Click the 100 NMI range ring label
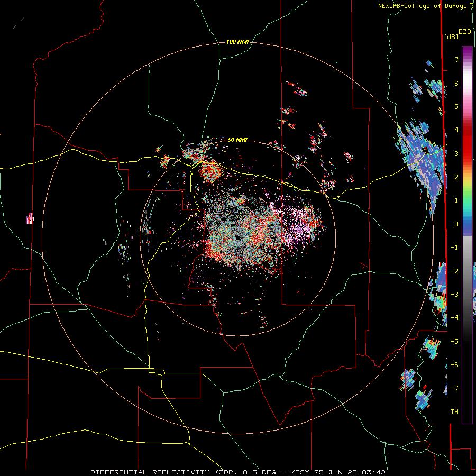This screenshot has width=476, height=476. (x=237, y=42)
